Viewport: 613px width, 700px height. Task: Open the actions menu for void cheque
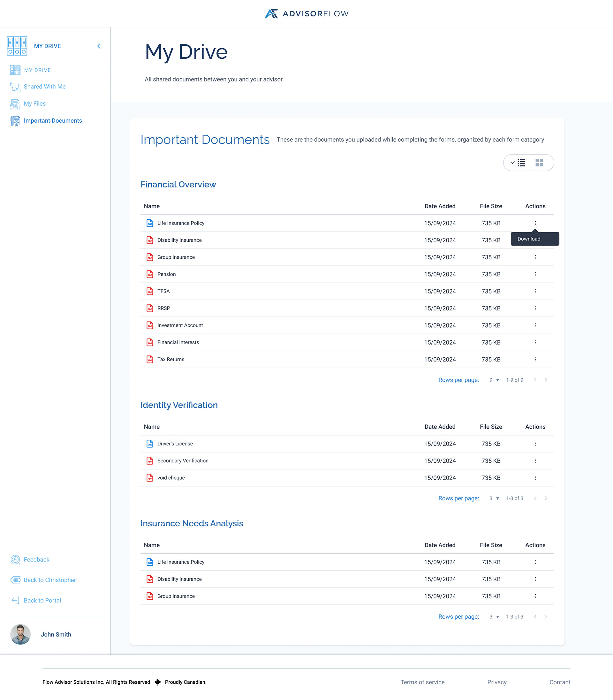(535, 478)
